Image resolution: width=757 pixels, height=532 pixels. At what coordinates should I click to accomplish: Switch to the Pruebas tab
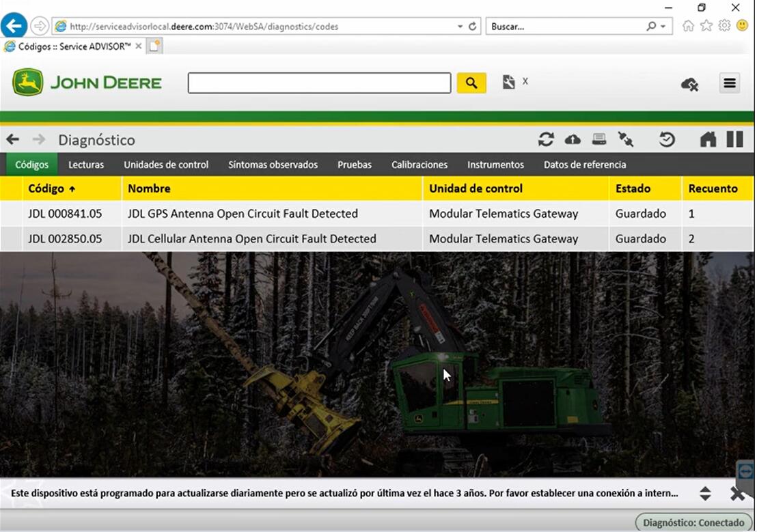(355, 165)
